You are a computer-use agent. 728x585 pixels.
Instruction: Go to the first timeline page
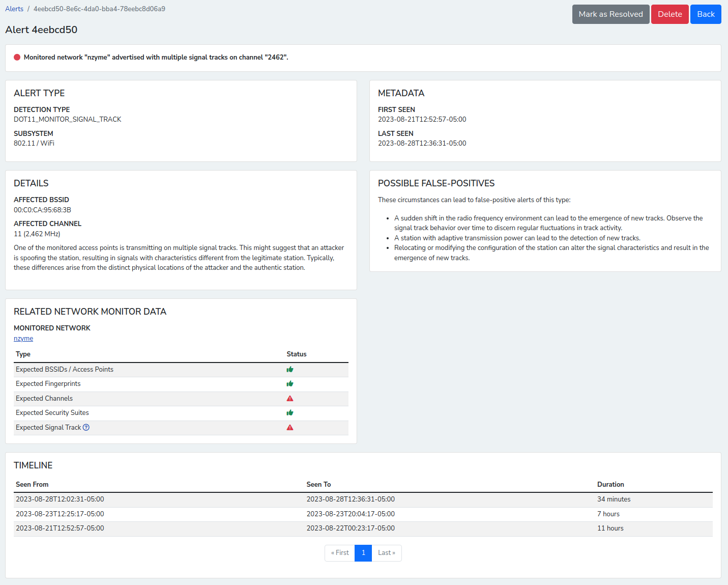(340, 553)
